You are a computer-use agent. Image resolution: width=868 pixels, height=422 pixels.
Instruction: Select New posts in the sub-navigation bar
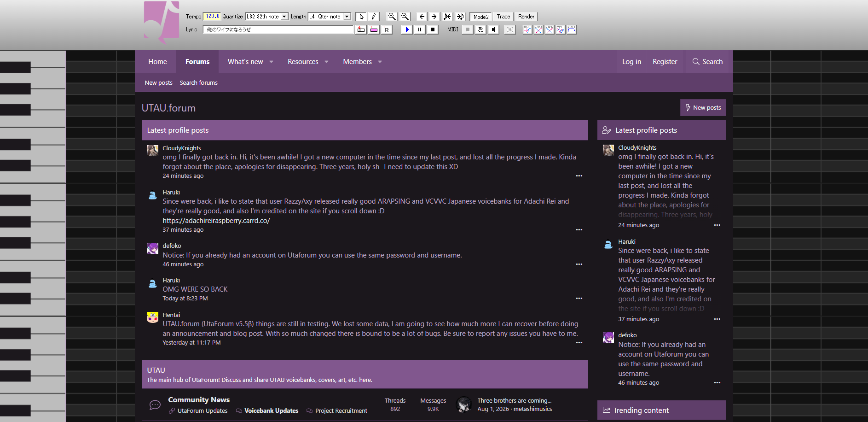159,83
